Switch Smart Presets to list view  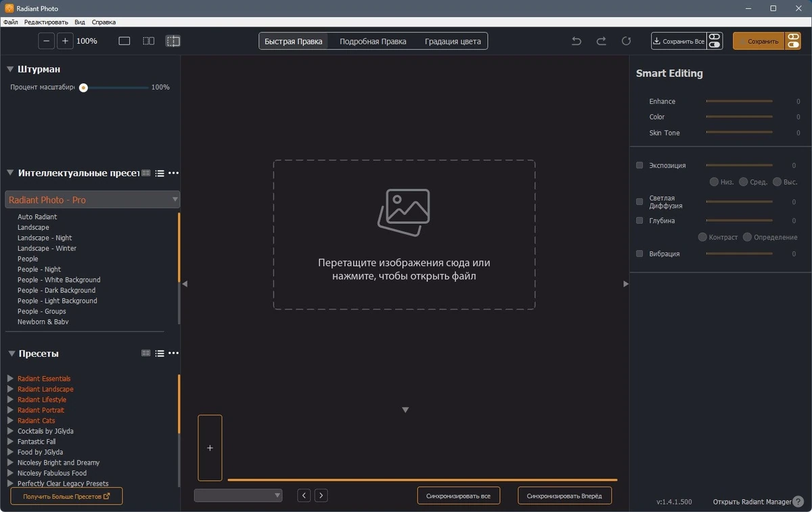pyautogui.click(x=160, y=173)
